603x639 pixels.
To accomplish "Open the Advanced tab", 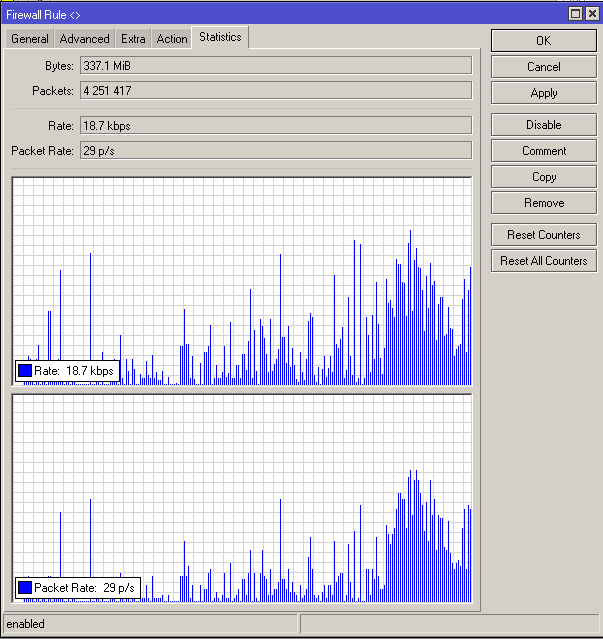I will 84,39.
